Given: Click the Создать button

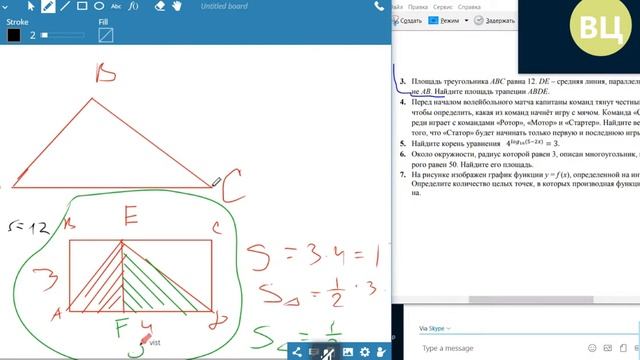Looking at the screenshot, I should (x=407, y=20).
